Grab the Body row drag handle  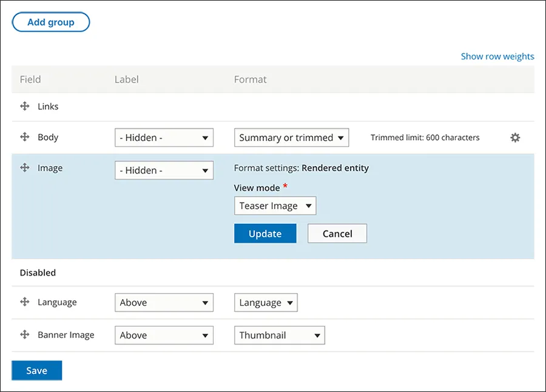24,137
